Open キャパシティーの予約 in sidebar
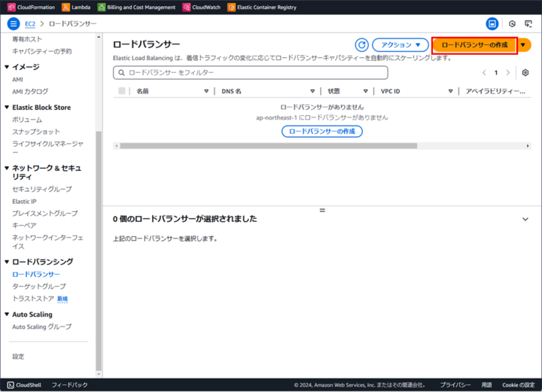The height and width of the screenshot is (392, 542). (x=42, y=51)
